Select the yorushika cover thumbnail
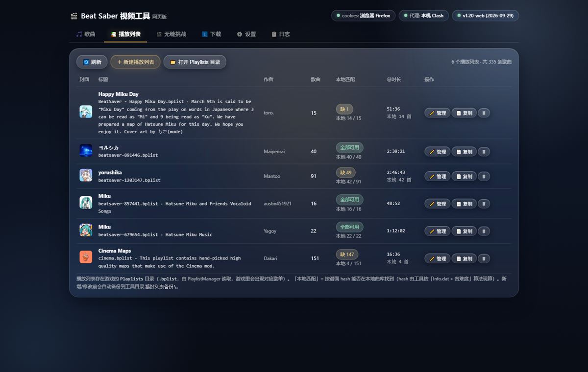588x372 pixels. pos(86,175)
